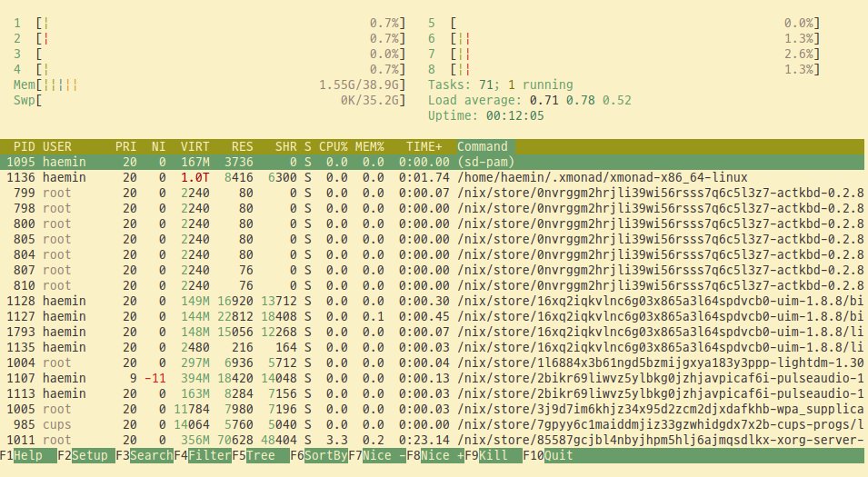Select process row with PID 810
The image size is (868, 477).
point(432,285)
